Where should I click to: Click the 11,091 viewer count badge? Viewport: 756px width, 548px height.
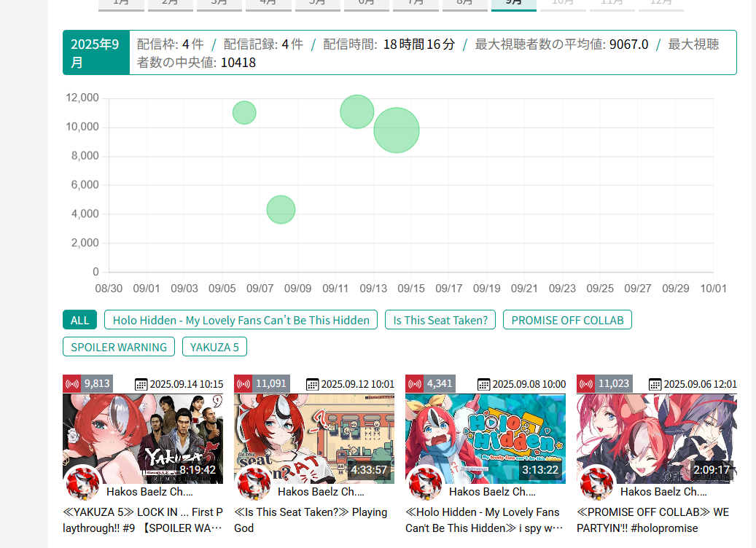[x=271, y=383]
